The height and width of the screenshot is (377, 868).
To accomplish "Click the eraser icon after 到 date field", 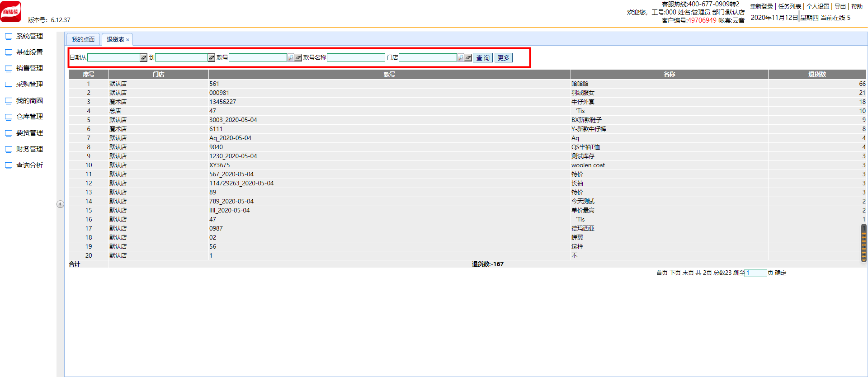I will [x=211, y=57].
